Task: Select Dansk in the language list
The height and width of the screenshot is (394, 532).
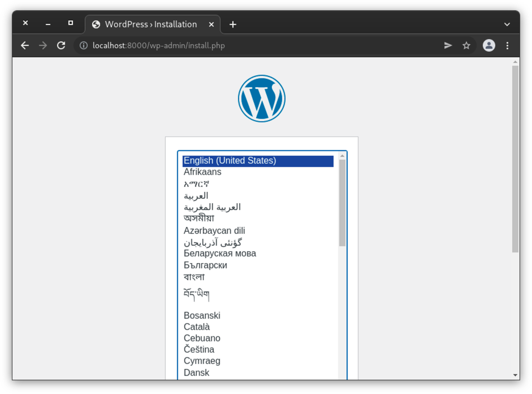Action: point(196,373)
